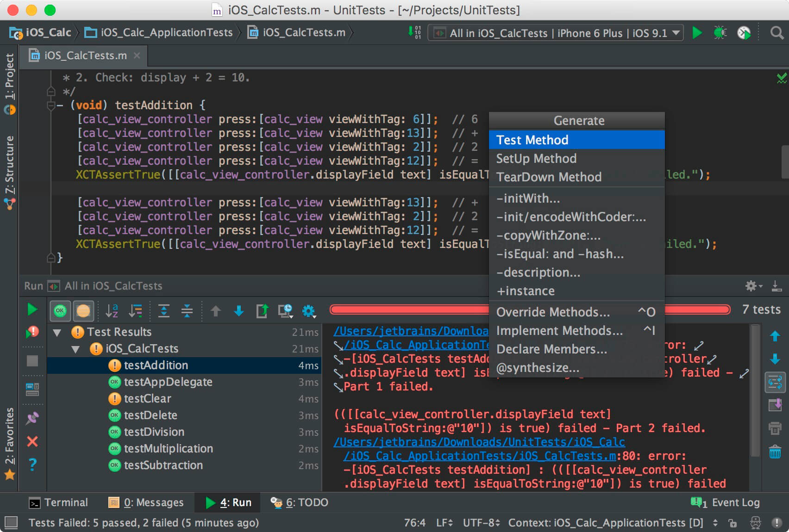Select Override Methods... in Generate menu
This screenshot has width=789, height=532.
(576, 312)
